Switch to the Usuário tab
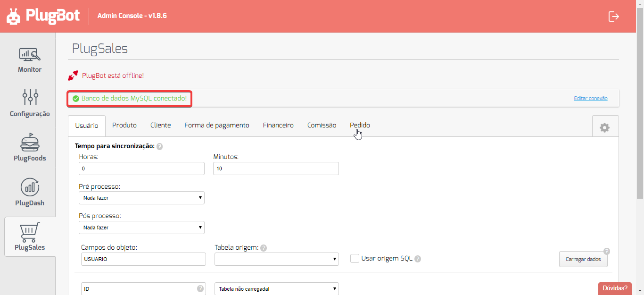The width and height of the screenshot is (644, 295). click(87, 126)
